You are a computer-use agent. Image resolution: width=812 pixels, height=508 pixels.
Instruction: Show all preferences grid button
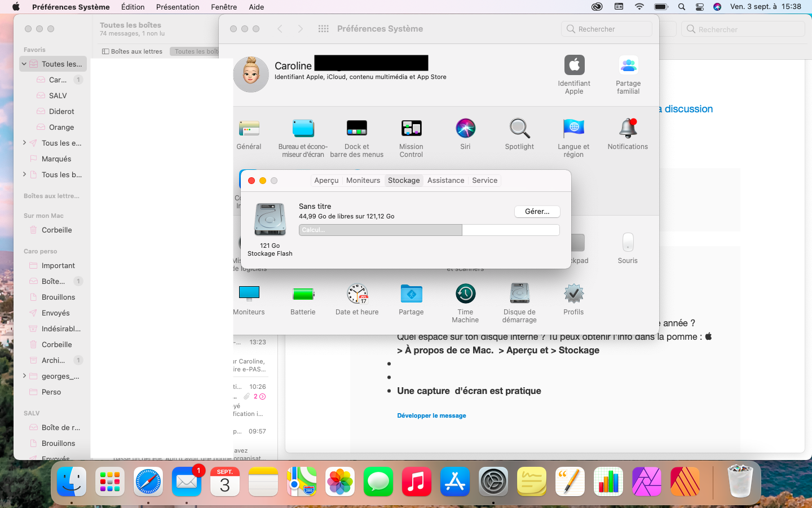(323, 29)
